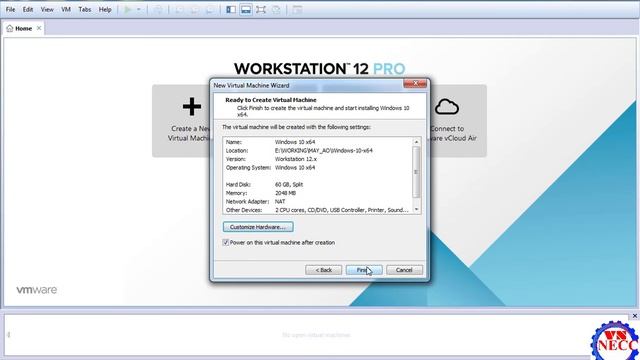Click the Customize Hardware button

[x=258, y=227]
